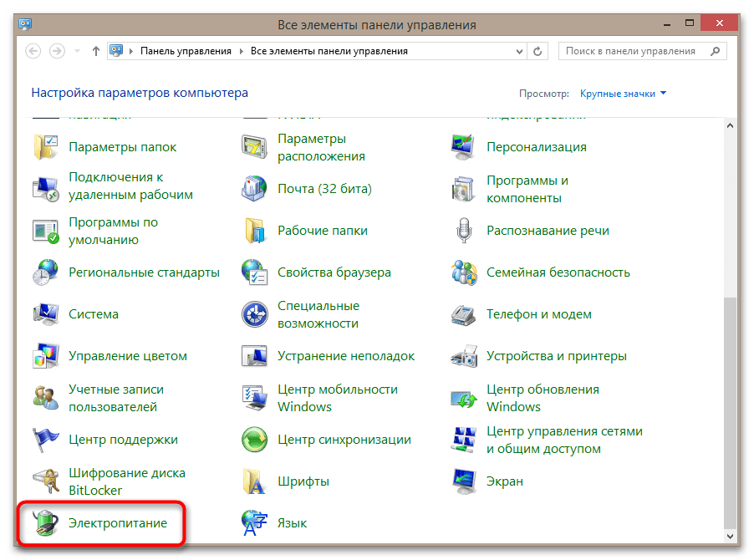Open the Шифрование диска BitLocker icon
Viewport: 754px width, 560px height.
click(46, 481)
